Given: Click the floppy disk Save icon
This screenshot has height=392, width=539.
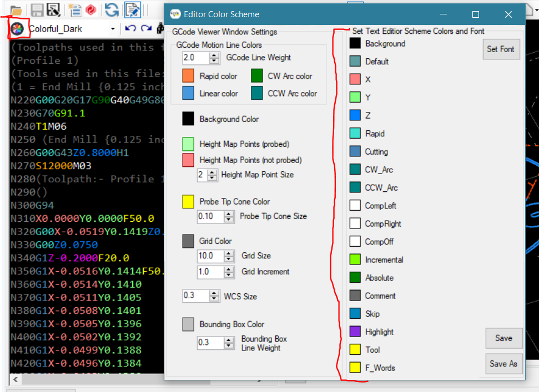Looking at the screenshot, I should point(37,10).
